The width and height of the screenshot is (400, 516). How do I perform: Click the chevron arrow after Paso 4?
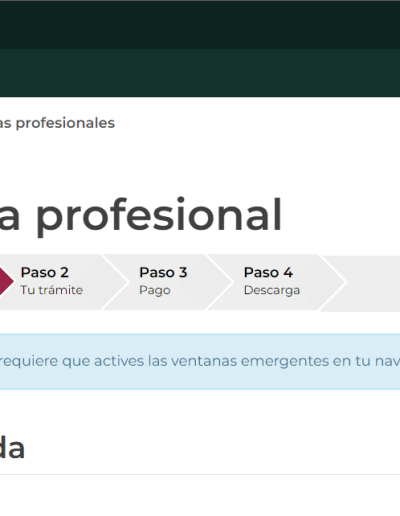point(333,282)
